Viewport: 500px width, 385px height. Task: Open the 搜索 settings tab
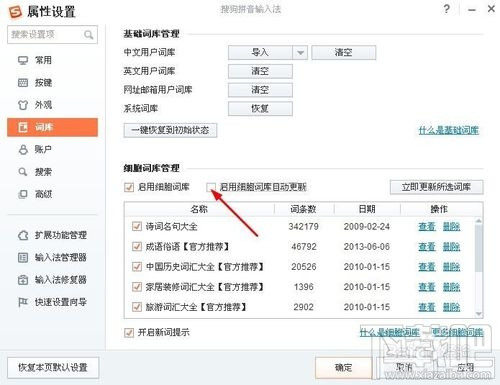pyautogui.click(x=52, y=172)
